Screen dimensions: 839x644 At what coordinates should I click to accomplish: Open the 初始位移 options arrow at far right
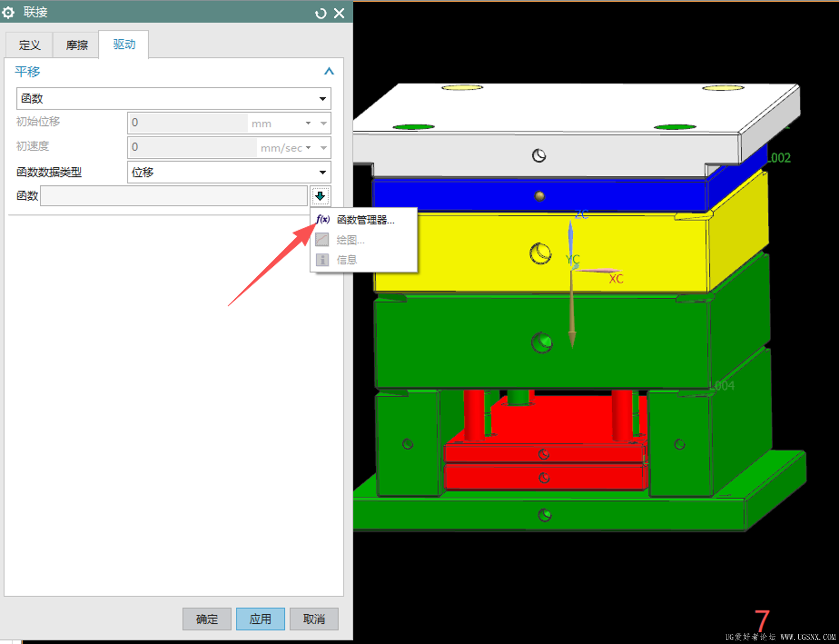tap(324, 123)
